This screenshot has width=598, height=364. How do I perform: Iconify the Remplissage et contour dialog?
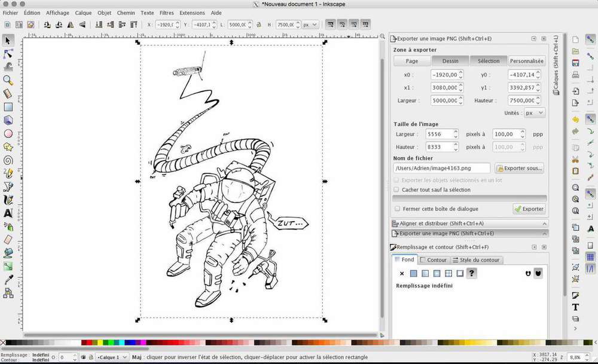pos(534,247)
